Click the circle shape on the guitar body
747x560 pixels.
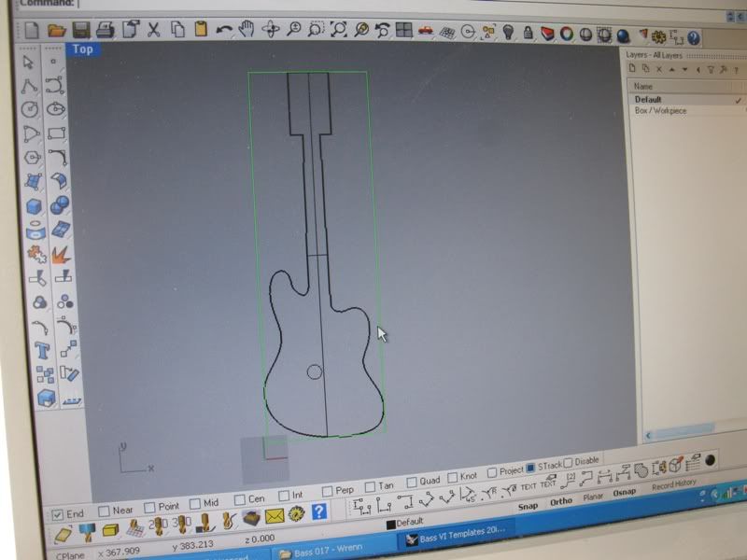coord(315,371)
